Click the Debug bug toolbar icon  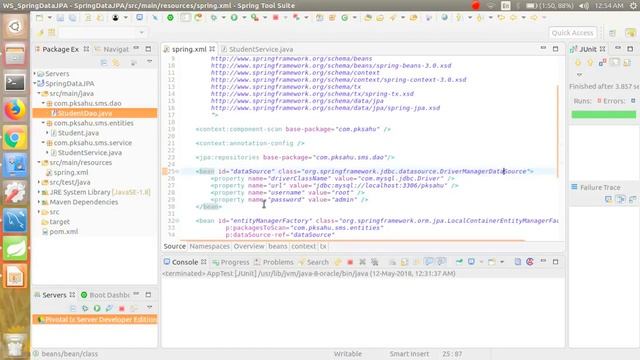click(213, 18)
